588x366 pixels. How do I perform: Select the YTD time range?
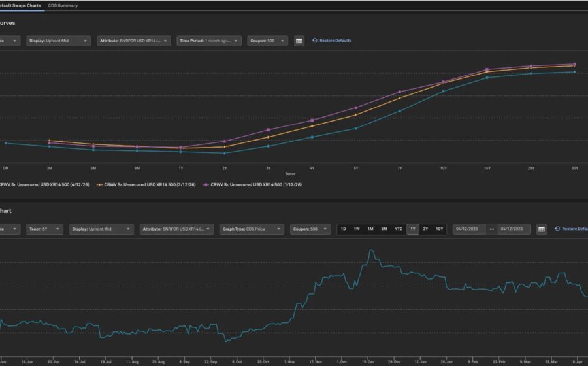coord(399,229)
